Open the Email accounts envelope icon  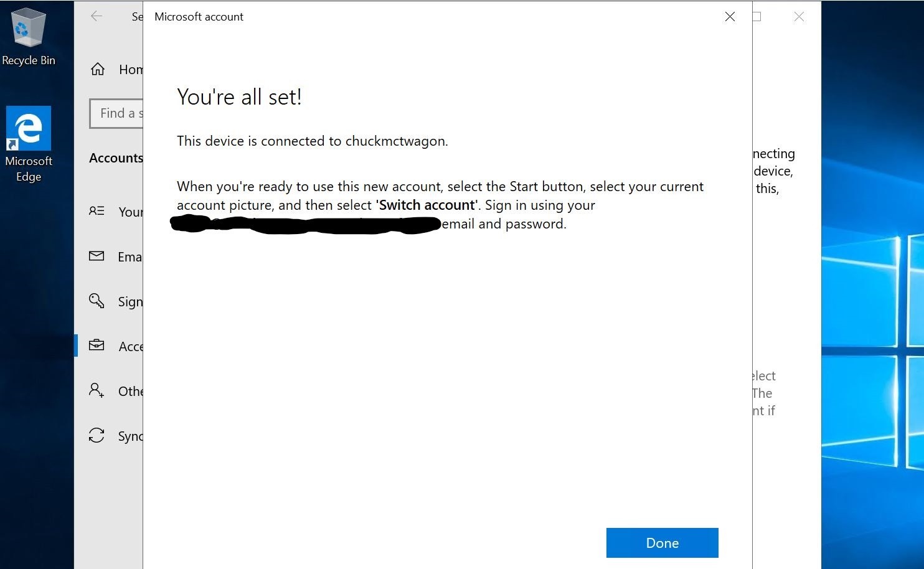pos(97,256)
